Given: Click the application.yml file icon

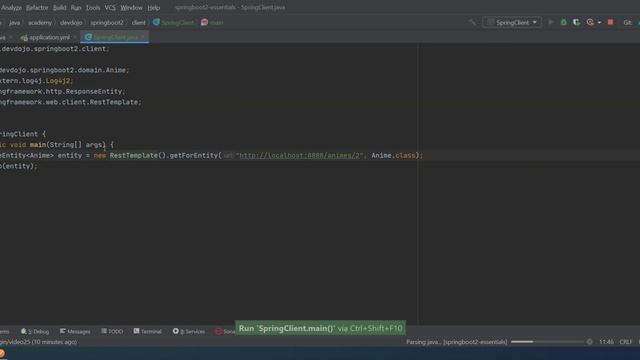Looking at the screenshot, I should tap(24, 38).
